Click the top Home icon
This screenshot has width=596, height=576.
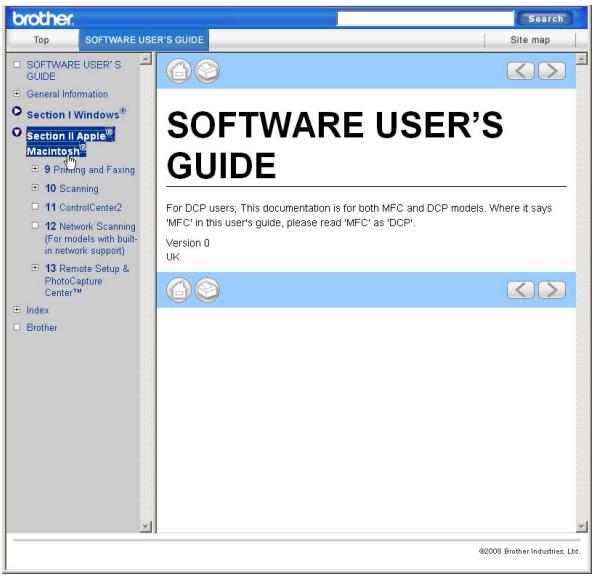click(179, 71)
